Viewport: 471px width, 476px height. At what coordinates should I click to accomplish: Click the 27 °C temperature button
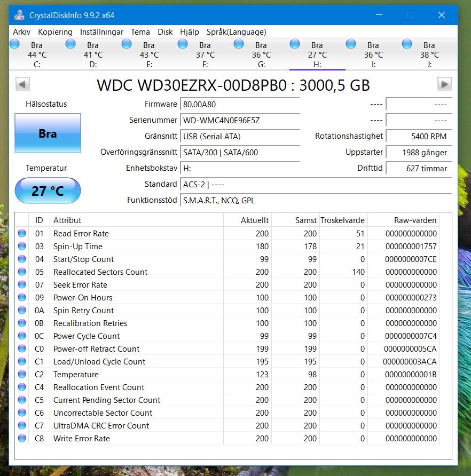tap(48, 191)
